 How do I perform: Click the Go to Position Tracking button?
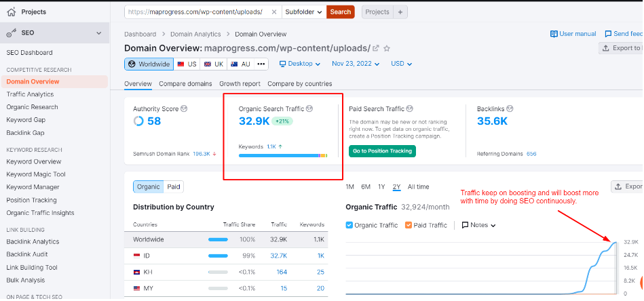point(382,151)
